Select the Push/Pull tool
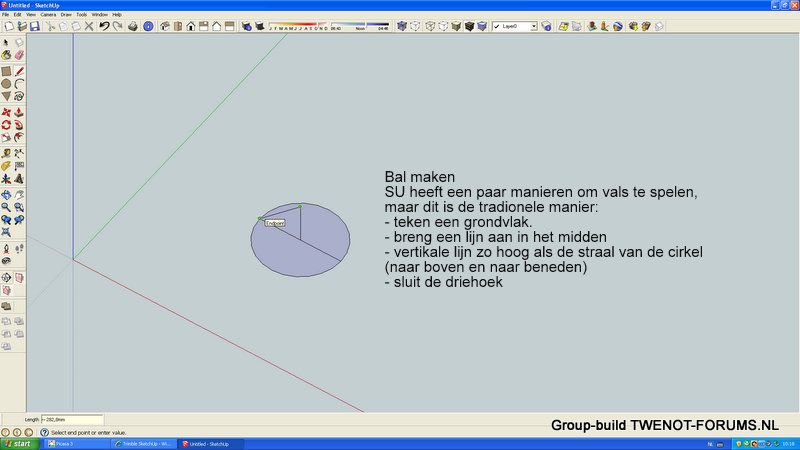800x450 pixels. click(19, 112)
